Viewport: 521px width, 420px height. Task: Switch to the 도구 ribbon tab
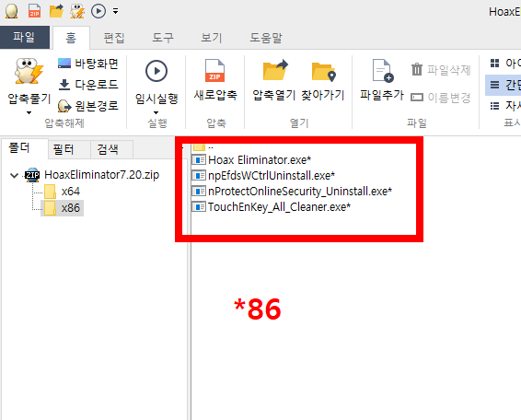163,38
